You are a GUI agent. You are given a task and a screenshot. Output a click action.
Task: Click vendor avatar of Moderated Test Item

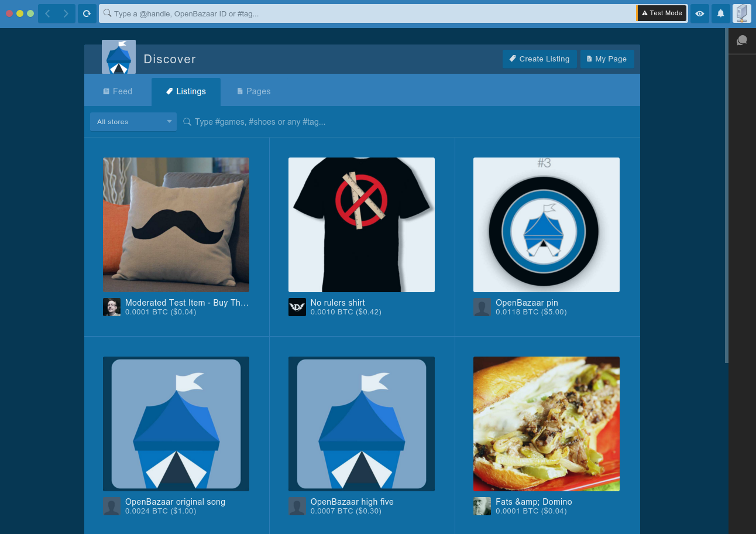(112, 307)
